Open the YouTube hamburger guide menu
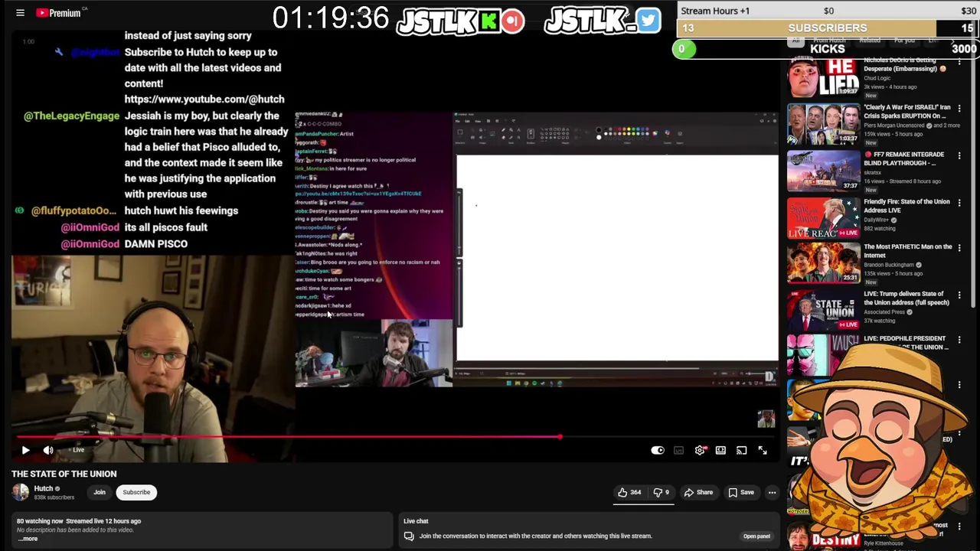Viewport: 980px width, 551px height. point(20,13)
